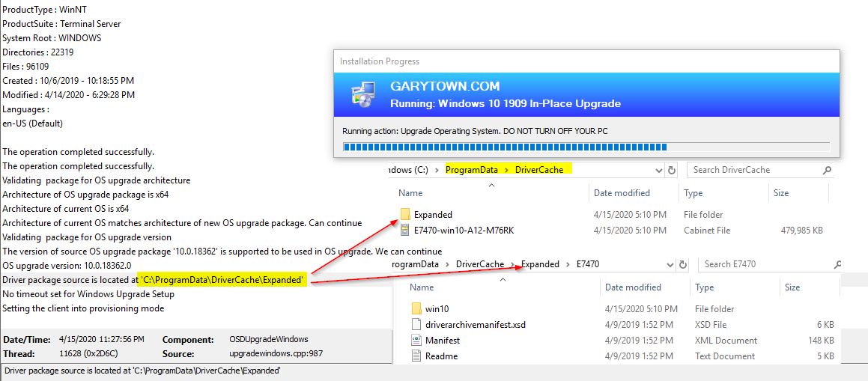Select log line 'OS upgrade version: 10.0.18362.0'

tap(67, 266)
